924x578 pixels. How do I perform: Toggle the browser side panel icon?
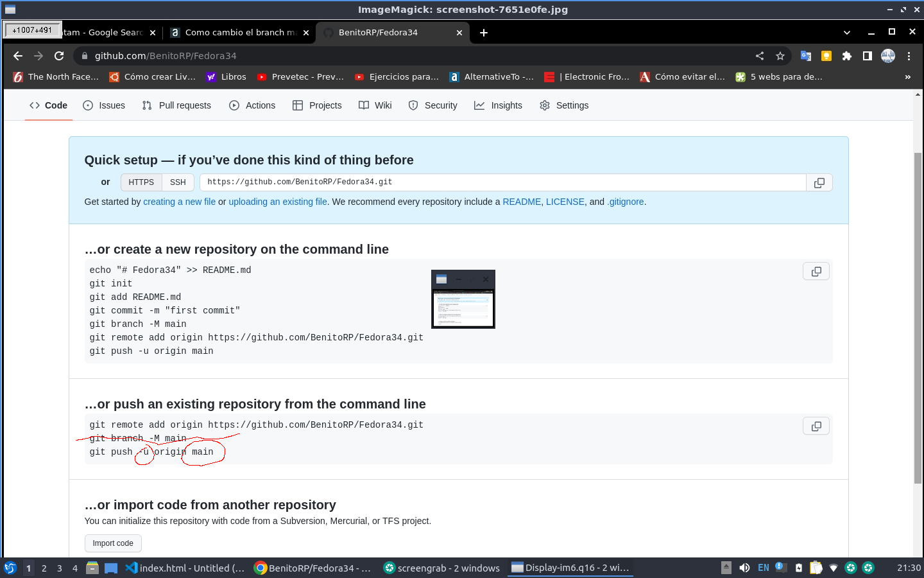(868, 56)
